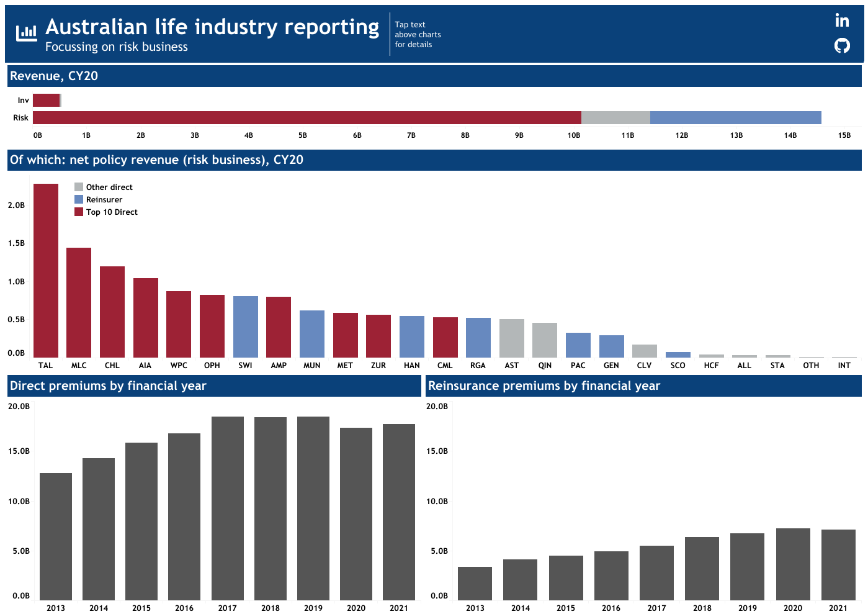Screen dimensions: 868x614
Task: Select the blue reinsurer segment of Risk bar
Action: tap(735, 118)
